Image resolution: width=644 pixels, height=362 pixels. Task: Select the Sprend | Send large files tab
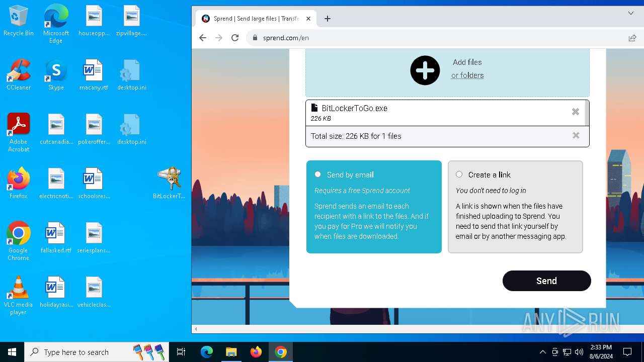pyautogui.click(x=256, y=19)
